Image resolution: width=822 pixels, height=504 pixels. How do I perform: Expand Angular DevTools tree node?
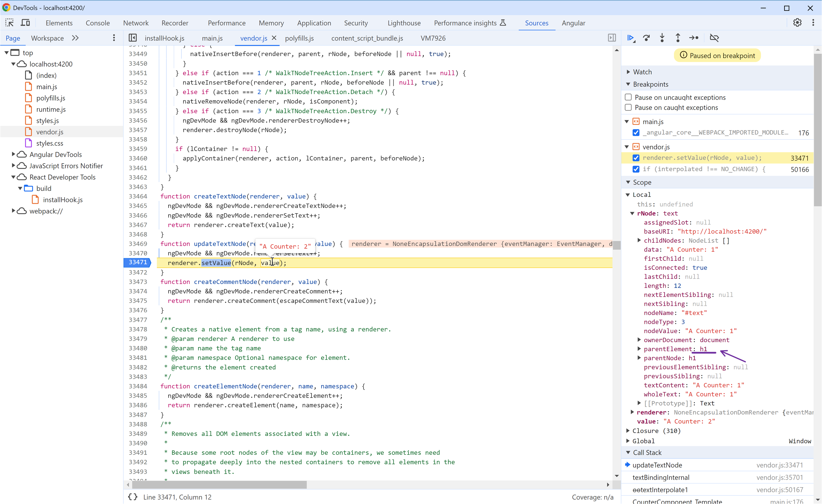click(x=13, y=154)
